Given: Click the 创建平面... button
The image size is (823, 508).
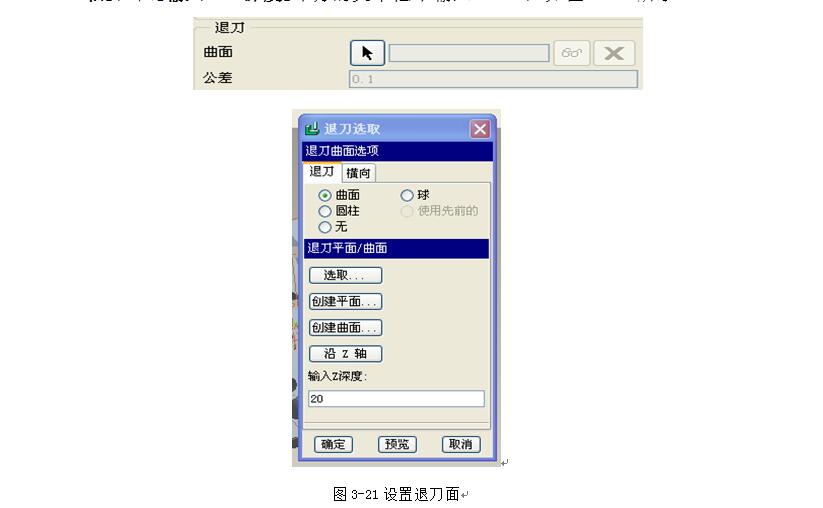Looking at the screenshot, I should click(345, 301).
